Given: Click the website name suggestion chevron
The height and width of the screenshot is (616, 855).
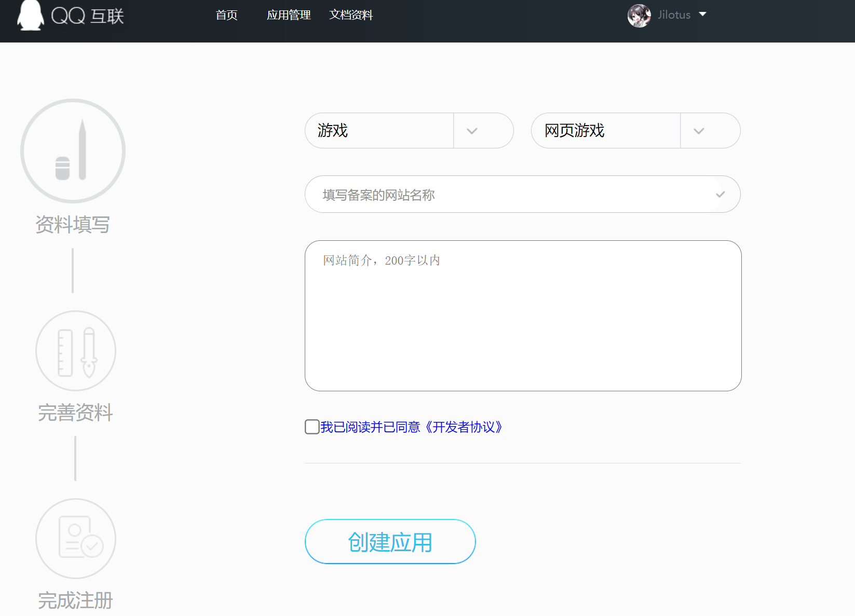Looking at the screenshot, I should 720,195.
